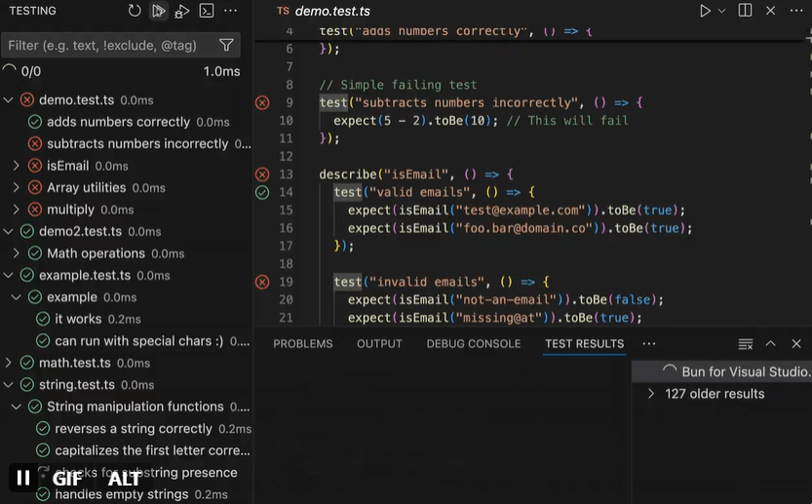Switch to the Problems tab
Image resolution: width=812 pixels, height=504 pixels.
pyautogui.click(x=302, y=343)
